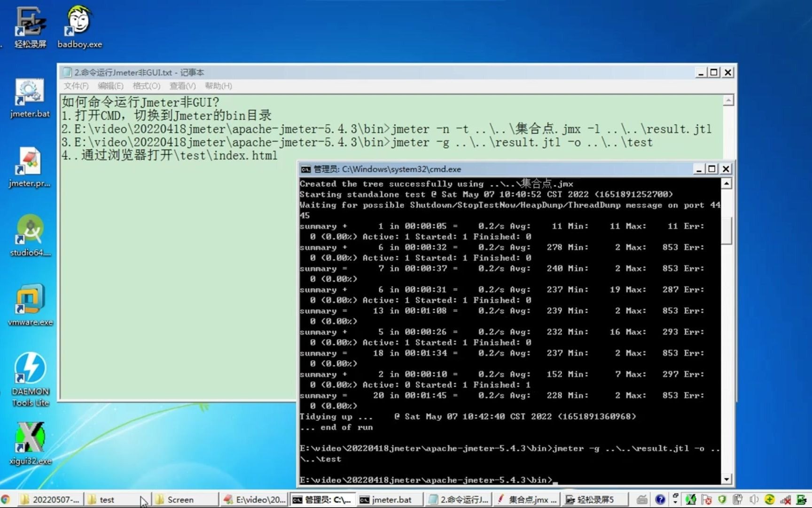Image resolution: width=812 pixels, height=508 pixels.
Task: Click the cmd window vertical scroll thumb
Action: [726, 230]
